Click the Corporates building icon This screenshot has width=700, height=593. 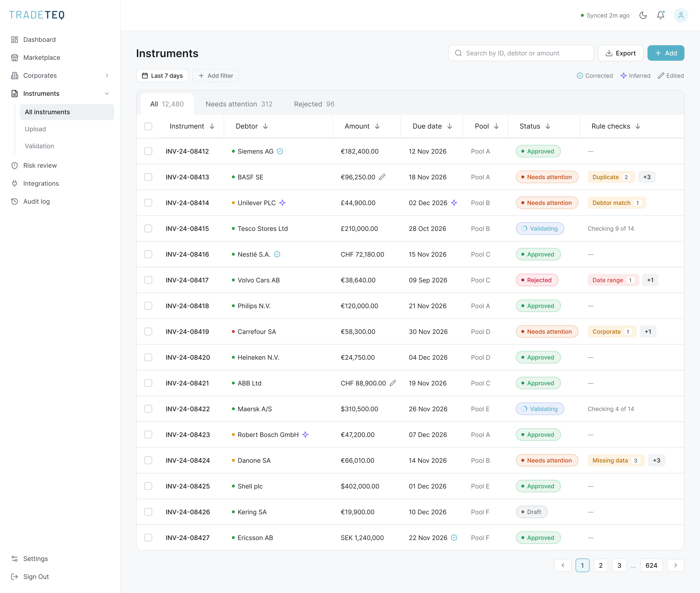point(14,76)
